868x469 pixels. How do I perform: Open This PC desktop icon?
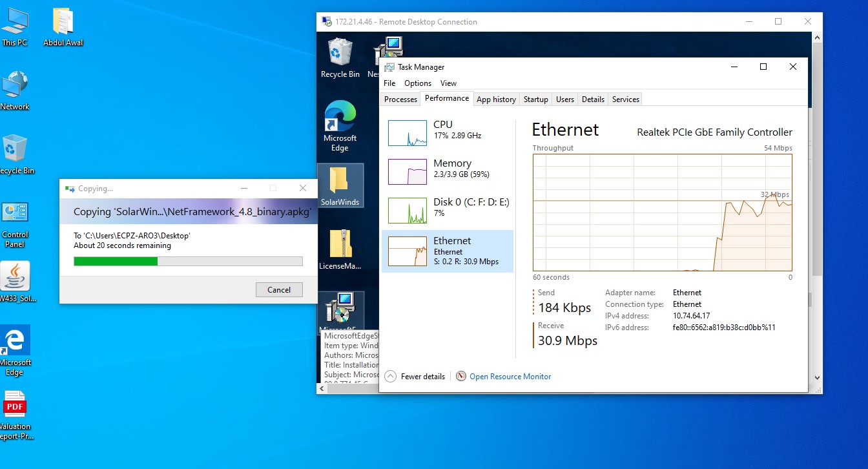tap(14, 26)
